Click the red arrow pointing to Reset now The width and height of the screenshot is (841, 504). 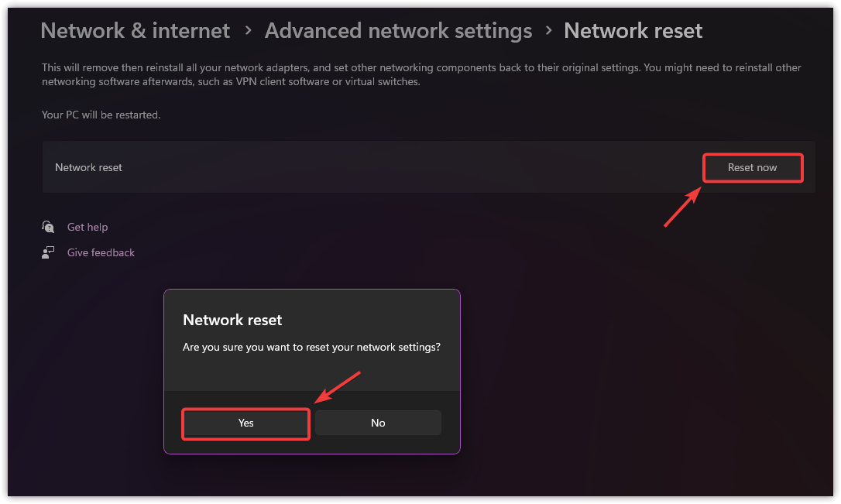tap(682, 207)
